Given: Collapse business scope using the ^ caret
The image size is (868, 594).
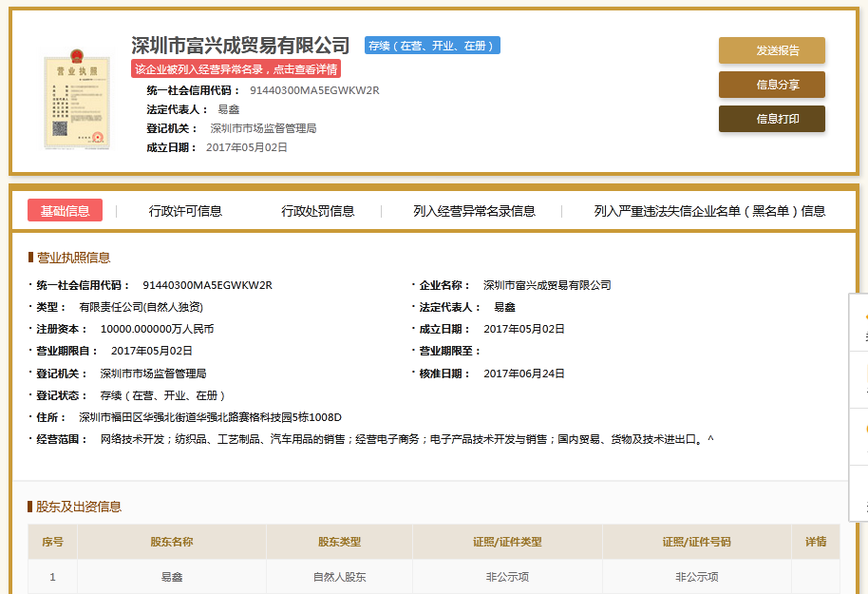Looking at the screenshot, I should click(710, 439).
